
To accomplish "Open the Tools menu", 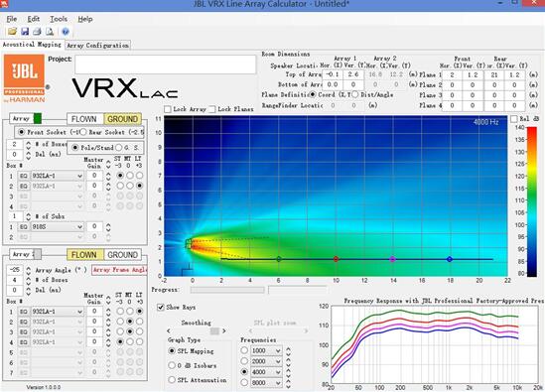I will tap(59, 19).
